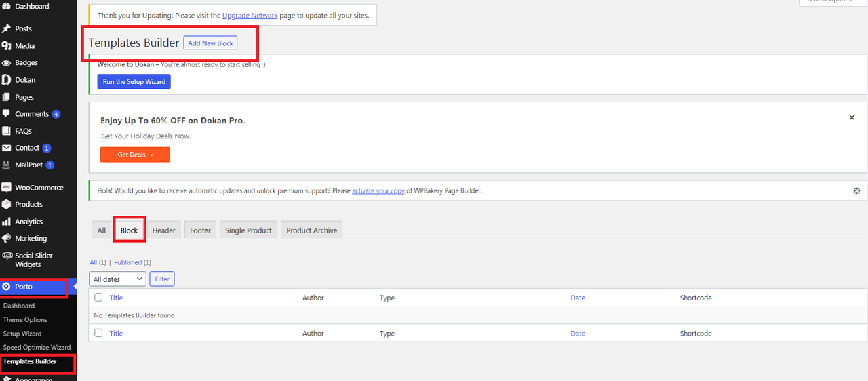Switch to the Product Archive tab

point(311,230)
